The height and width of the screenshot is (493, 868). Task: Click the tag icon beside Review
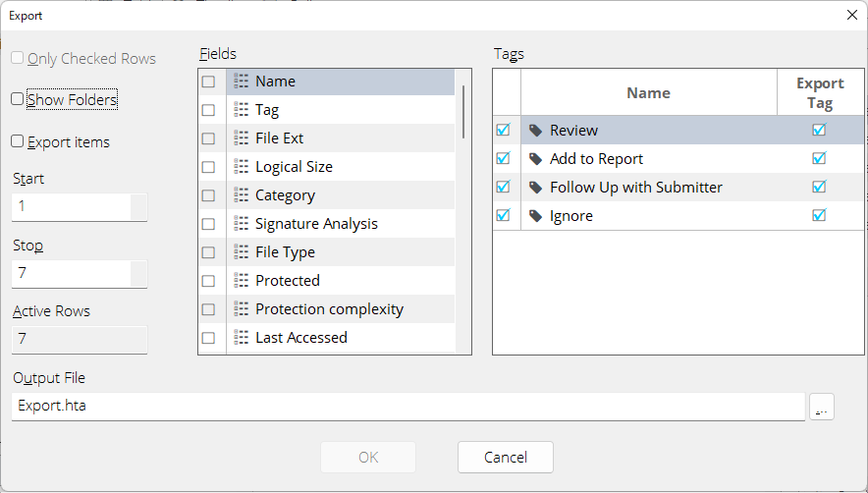tap(535, 131)
